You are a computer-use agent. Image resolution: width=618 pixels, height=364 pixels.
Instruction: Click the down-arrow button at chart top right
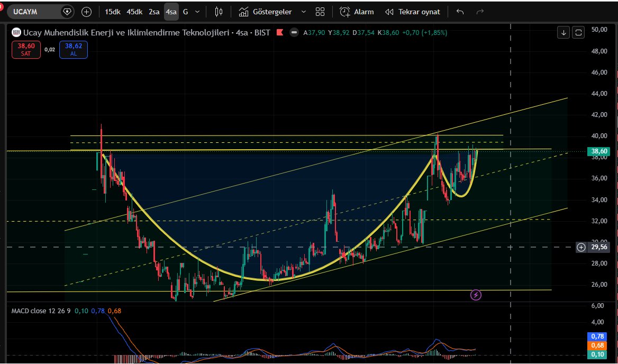click(x=564, y=33)
